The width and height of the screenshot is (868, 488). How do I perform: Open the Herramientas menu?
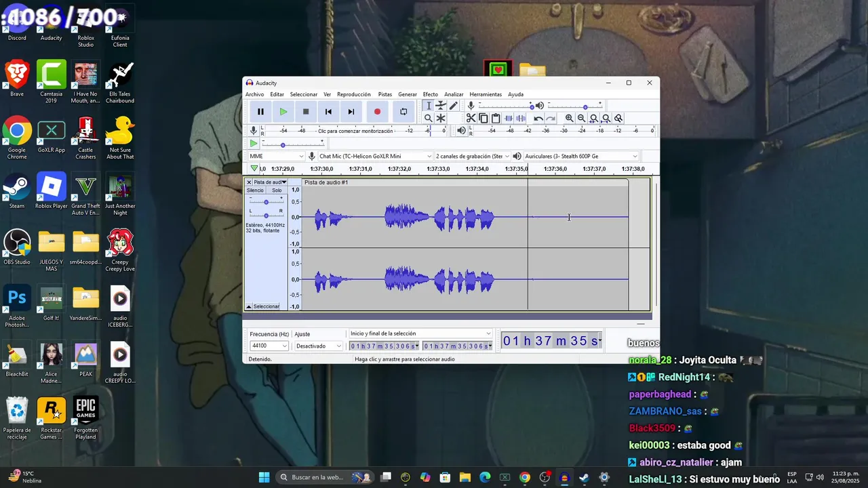pos(486,94)
